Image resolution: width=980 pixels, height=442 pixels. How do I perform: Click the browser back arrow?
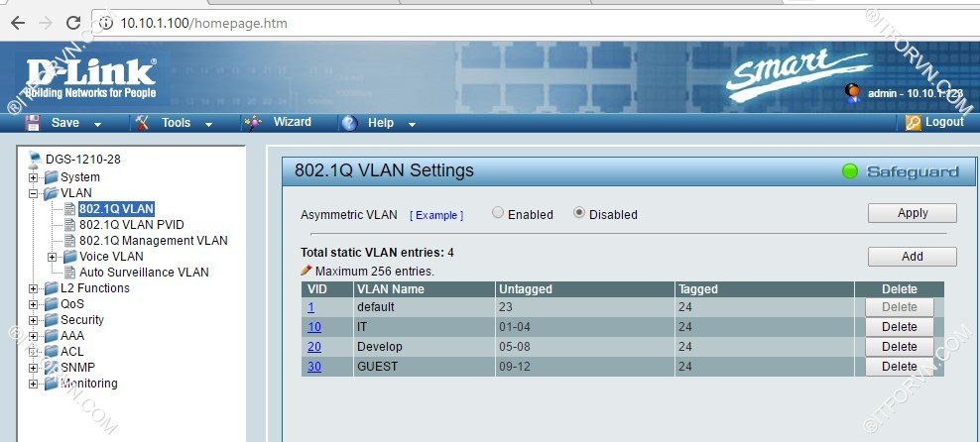coord(17,22)
